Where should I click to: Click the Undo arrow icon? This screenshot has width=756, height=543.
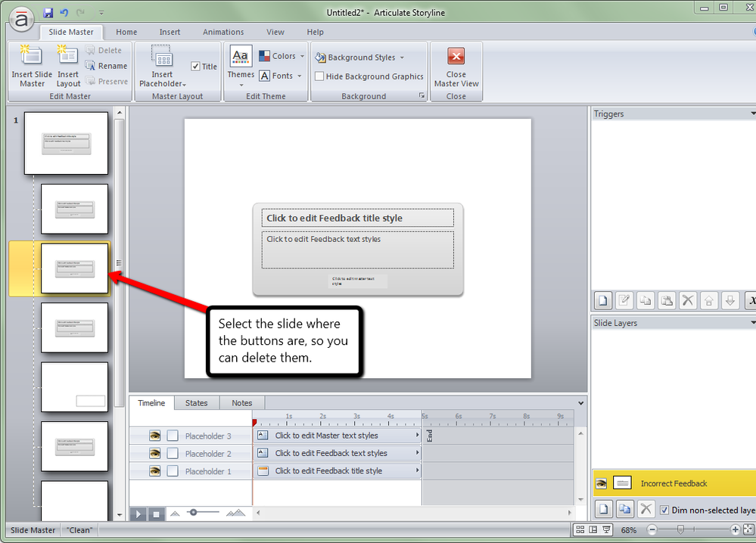click(x=64, y=13)
